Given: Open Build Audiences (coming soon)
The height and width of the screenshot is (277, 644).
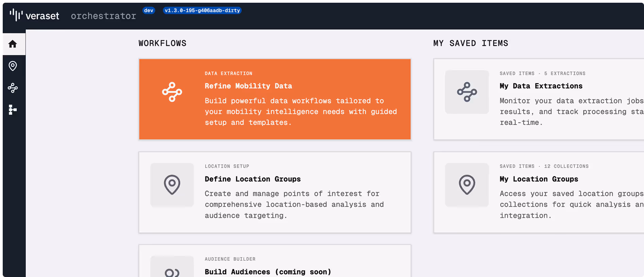Looking at the screenshot, I should (275, 261).
